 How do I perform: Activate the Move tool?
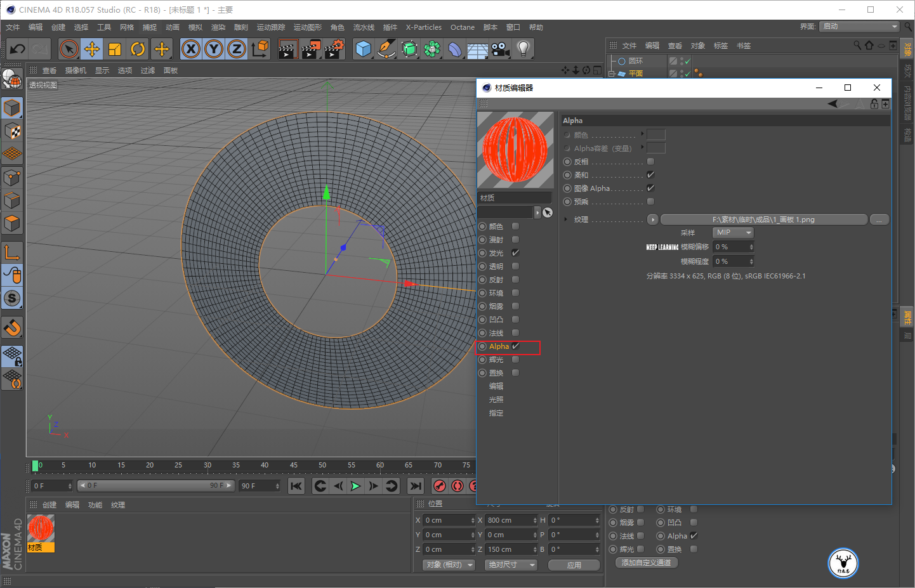[x=92, y=49]
